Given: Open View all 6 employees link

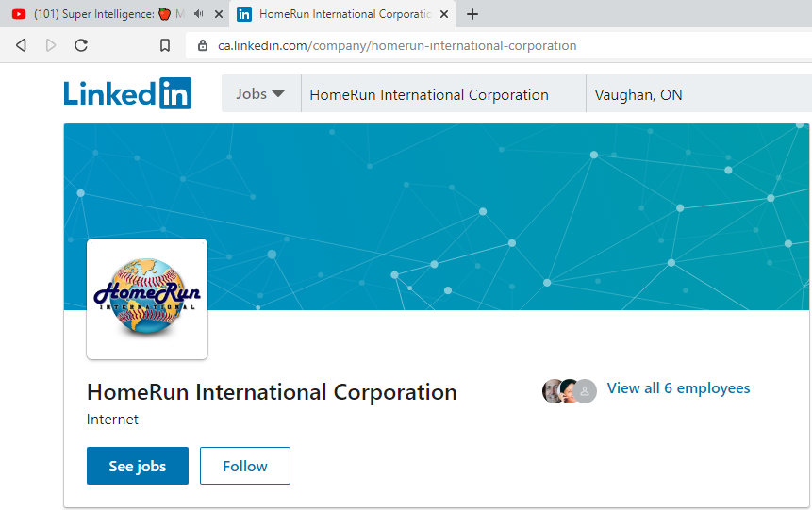Looking at the screenshot, I should 678,388.
